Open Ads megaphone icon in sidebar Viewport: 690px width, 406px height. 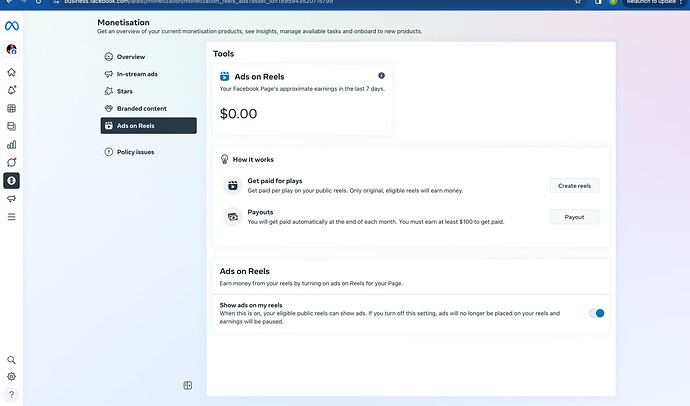click(11, 199)
